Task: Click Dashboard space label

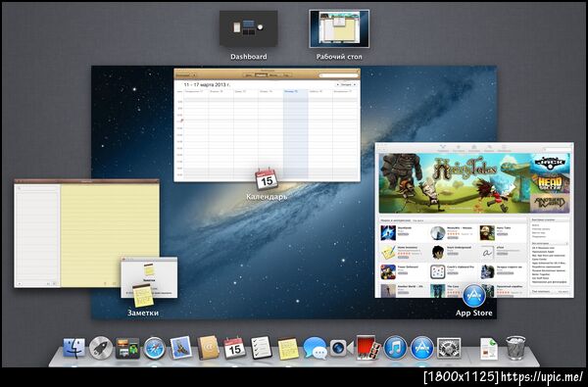Action: click(x=249, y=57)
